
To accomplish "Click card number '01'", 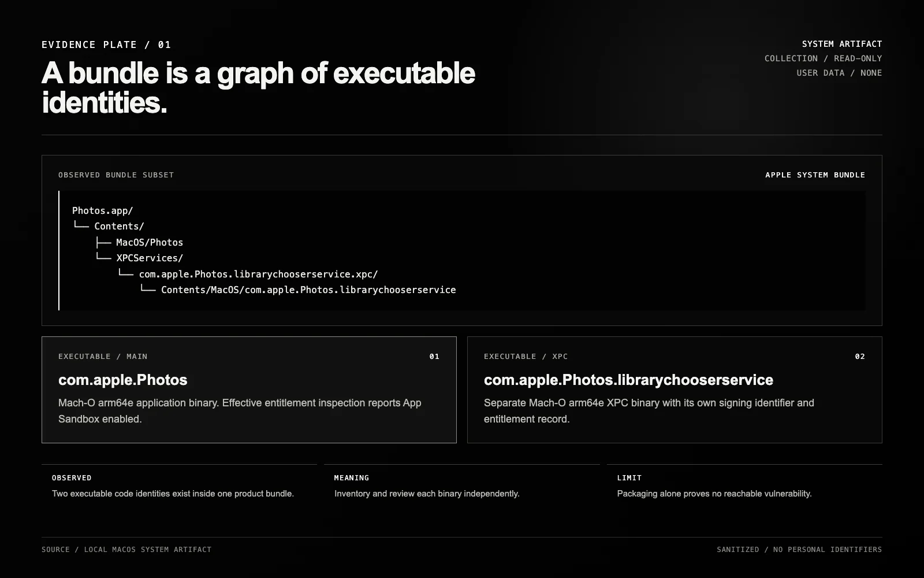I will (x=434, y=357).
